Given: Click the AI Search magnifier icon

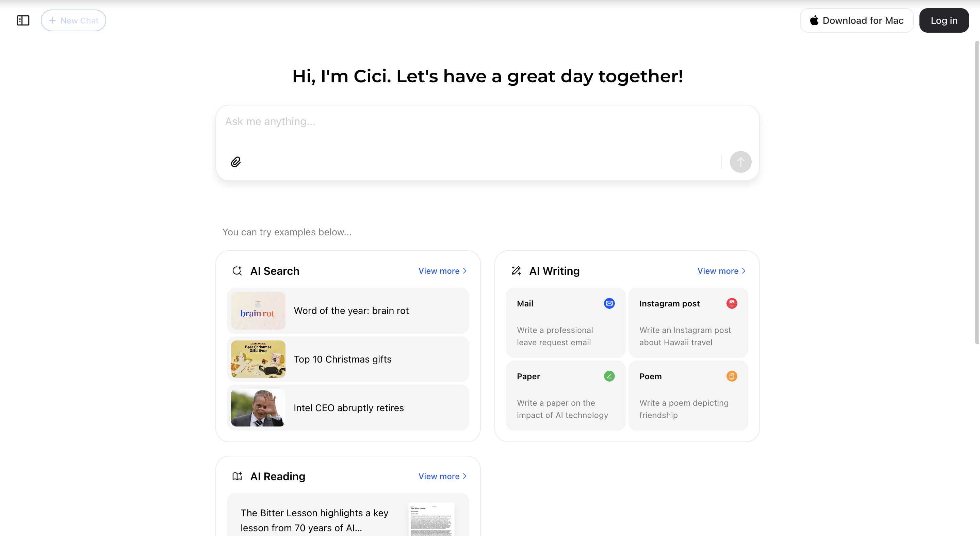Looking at the screenshot, I should point(237,271).
